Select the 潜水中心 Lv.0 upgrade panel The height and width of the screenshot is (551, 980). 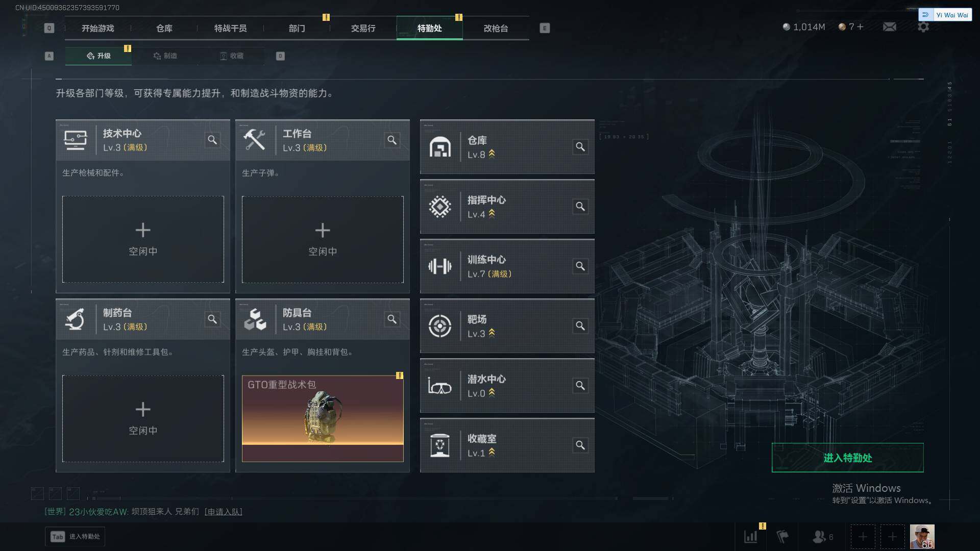click(x=507, y=386)
